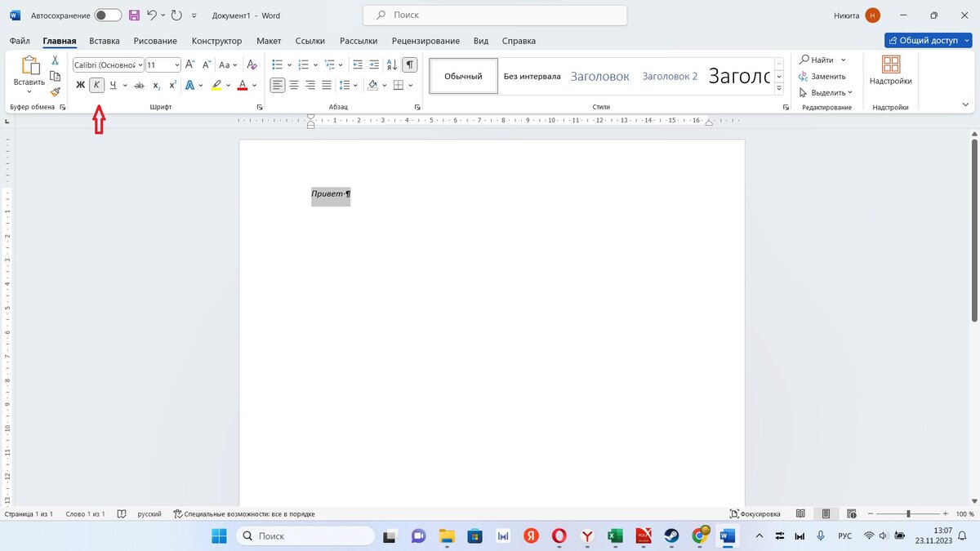Open Steam from the taskbar
Viewport: 980px width, 551px height.
click(x=670, y=536)
